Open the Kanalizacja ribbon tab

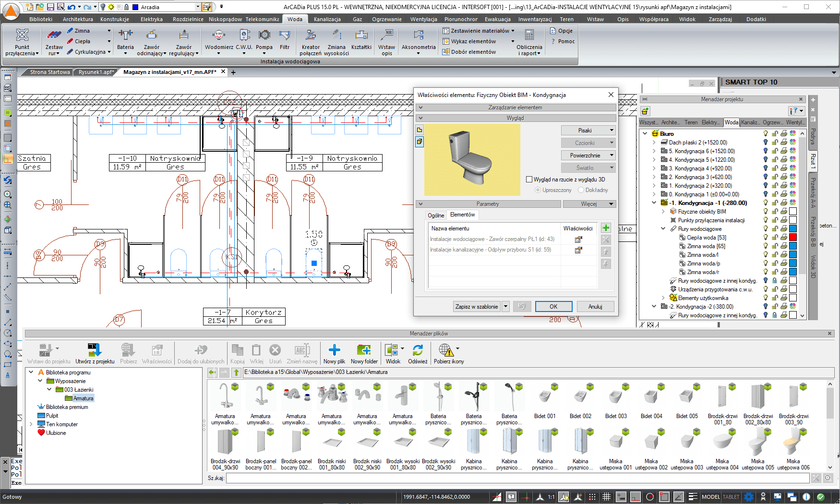pyautogui.click(x=327, y=19)
